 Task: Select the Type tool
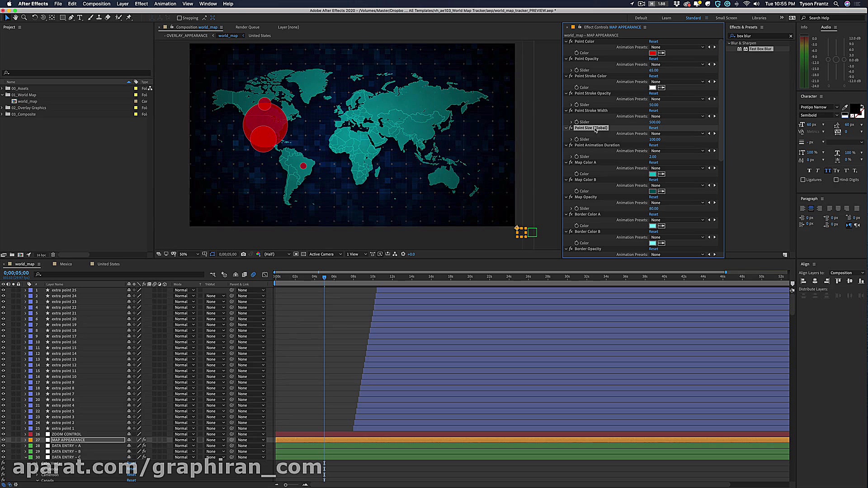tap(80, 18)
